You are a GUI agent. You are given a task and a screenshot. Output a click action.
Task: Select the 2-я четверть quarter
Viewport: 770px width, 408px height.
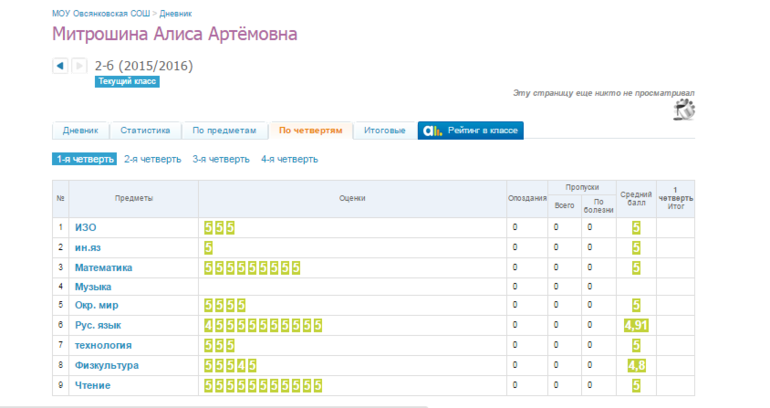(152, 159)
